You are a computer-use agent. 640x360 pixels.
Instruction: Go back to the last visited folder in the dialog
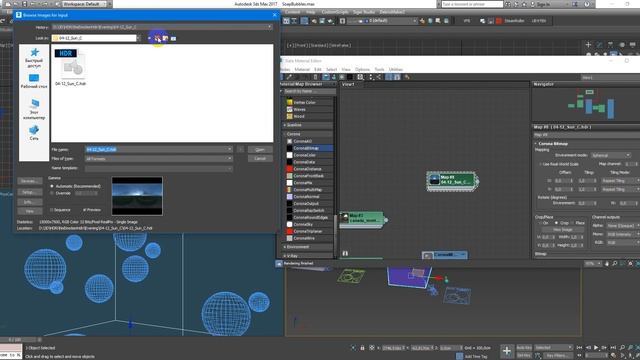point(149,38)
